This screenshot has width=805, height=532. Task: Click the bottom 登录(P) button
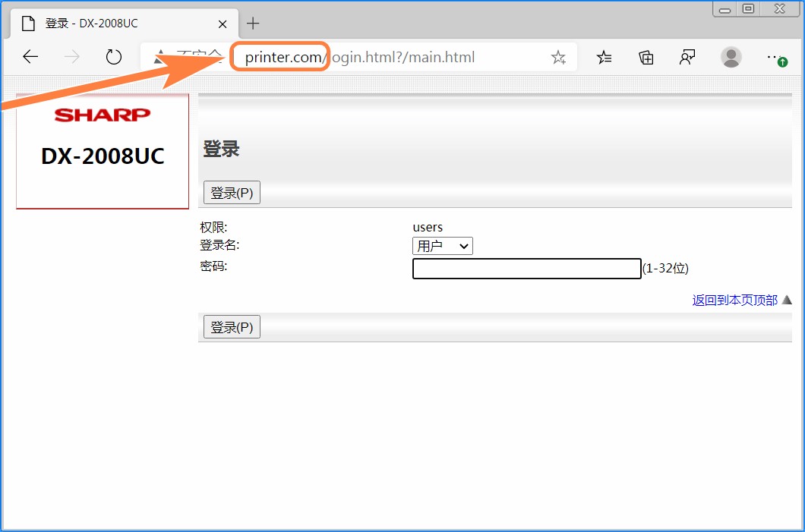pos(232,327)
